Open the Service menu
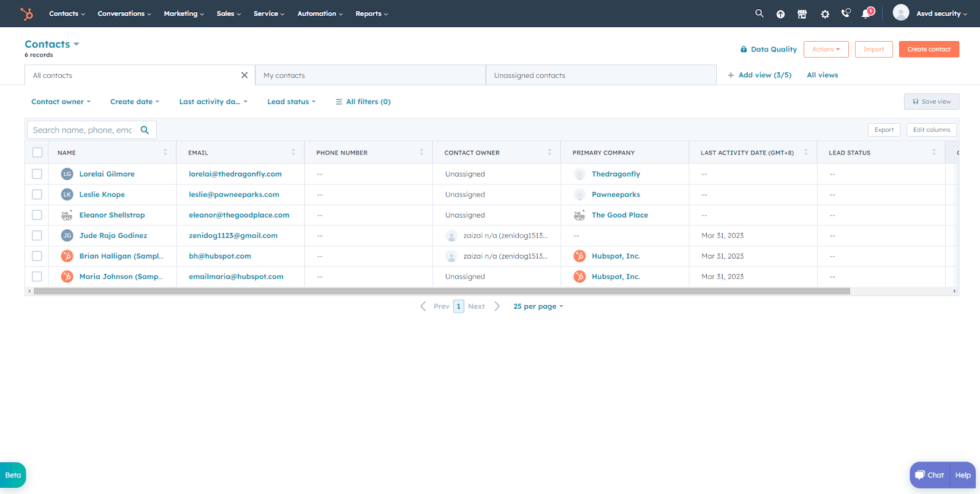This screenshot has width=980, height=494. [x=269, y=13]
